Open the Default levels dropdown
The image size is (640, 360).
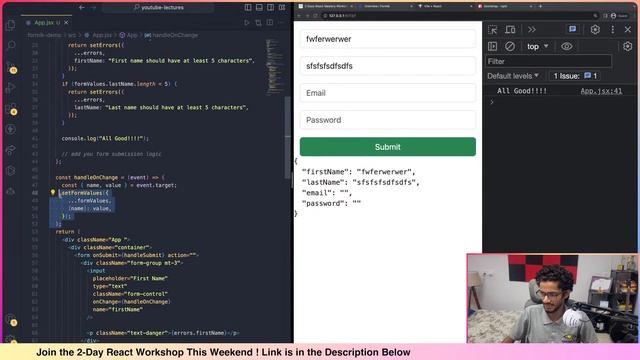513,76
